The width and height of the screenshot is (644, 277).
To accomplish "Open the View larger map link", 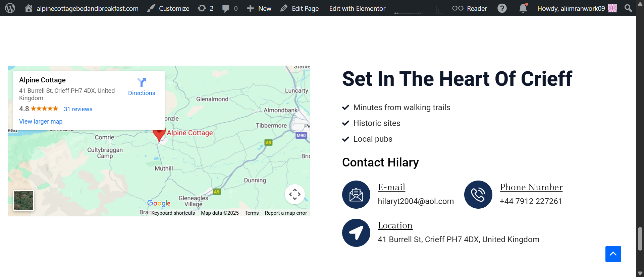I will pos(41,122).
